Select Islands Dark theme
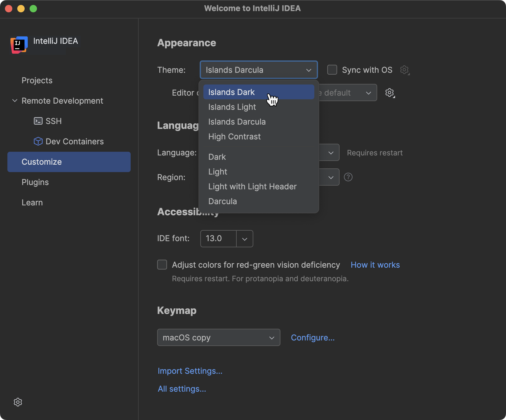Image resolution: width=506 pixels, height=420 pixels. click(259, 92)
